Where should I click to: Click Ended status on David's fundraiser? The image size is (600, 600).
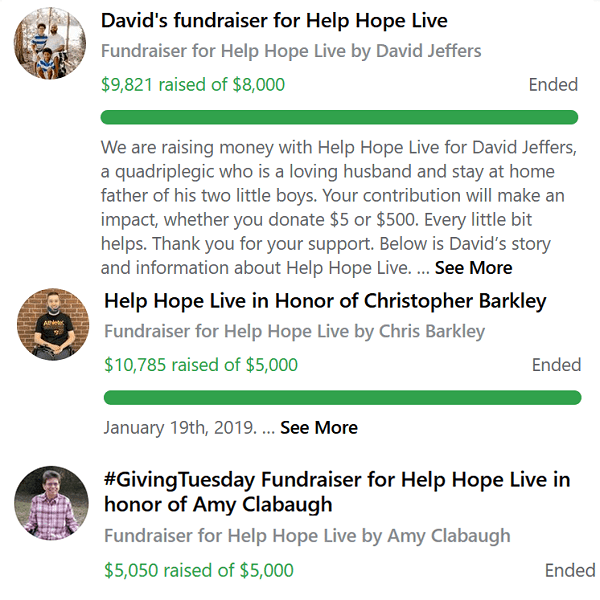point(553,85)
